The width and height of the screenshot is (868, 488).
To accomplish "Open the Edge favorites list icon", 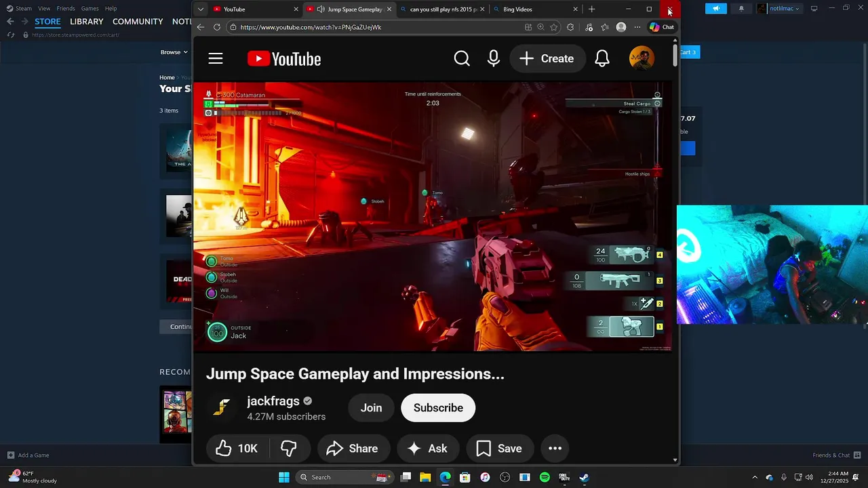I will [x=605, y=27].
